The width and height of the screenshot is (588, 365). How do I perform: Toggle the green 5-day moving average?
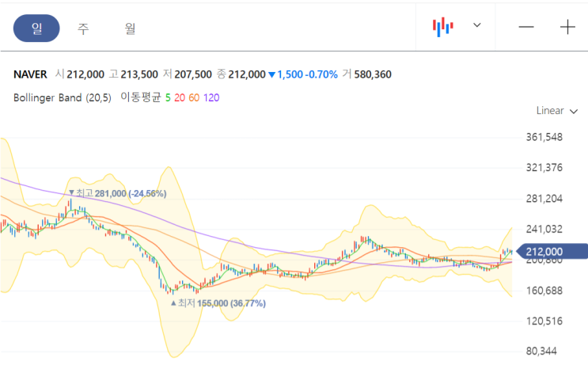pos(168,98)
